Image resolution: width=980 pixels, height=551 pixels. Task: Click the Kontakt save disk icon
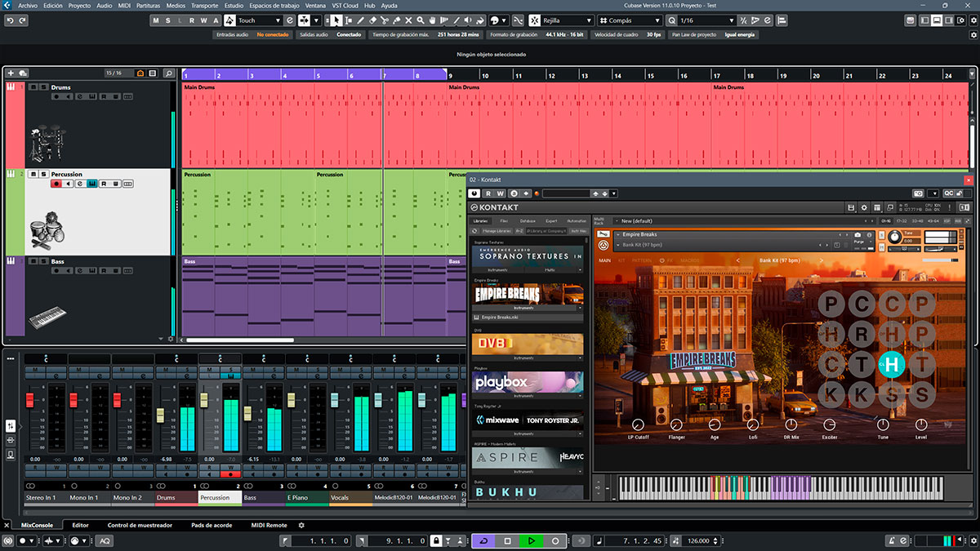click(x=851, y=207)
